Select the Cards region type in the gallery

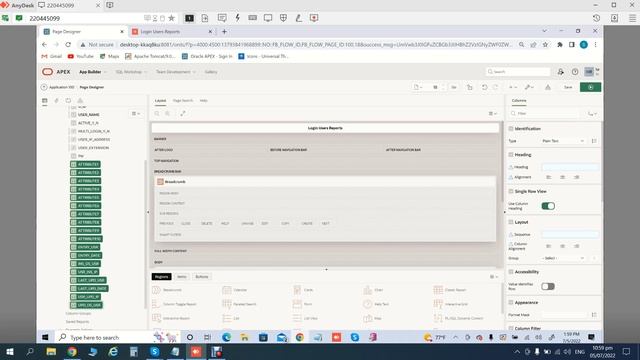tap(303, 290)
